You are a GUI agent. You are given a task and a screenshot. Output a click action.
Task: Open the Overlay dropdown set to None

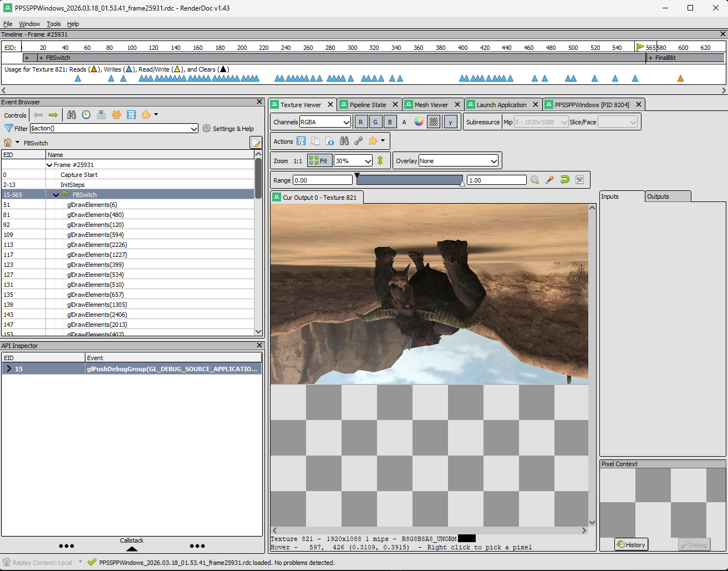[458, 161]
